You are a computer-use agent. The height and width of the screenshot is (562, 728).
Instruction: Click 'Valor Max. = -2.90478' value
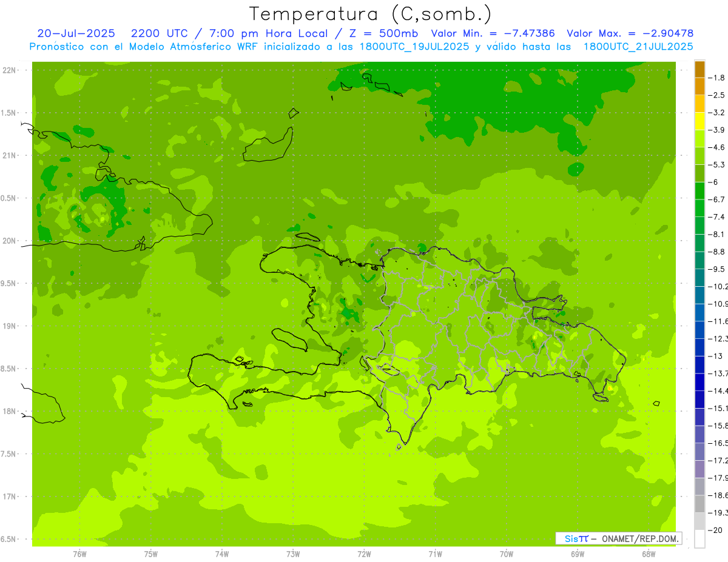(630, 33)
